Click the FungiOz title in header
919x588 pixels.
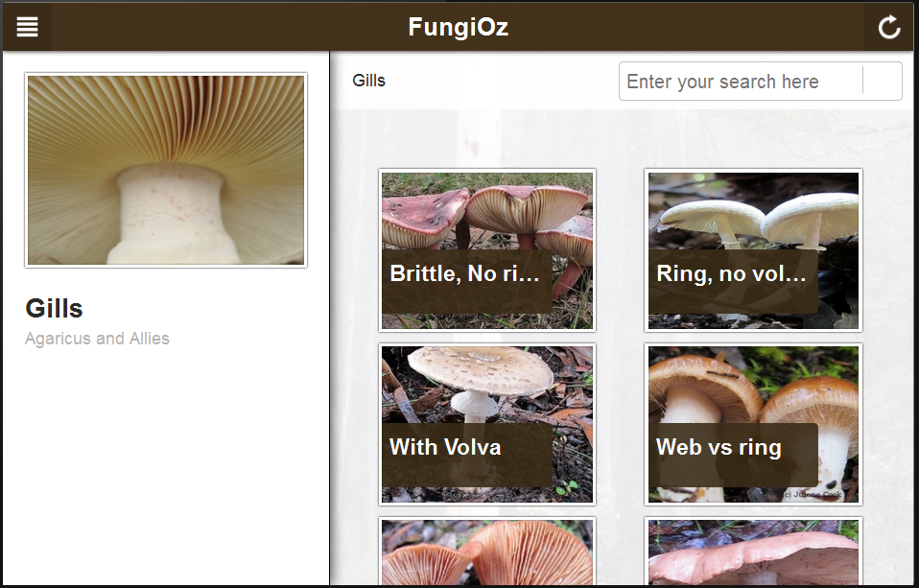tap(458, 27)
